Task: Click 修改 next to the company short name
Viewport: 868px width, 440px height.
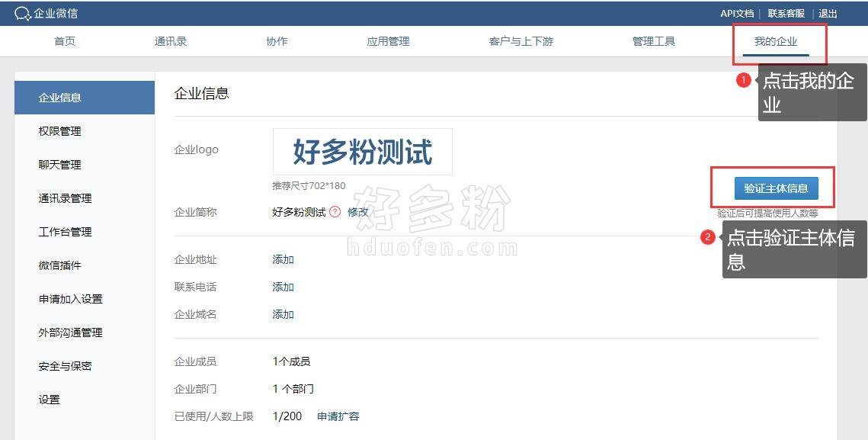Action: 357,212
